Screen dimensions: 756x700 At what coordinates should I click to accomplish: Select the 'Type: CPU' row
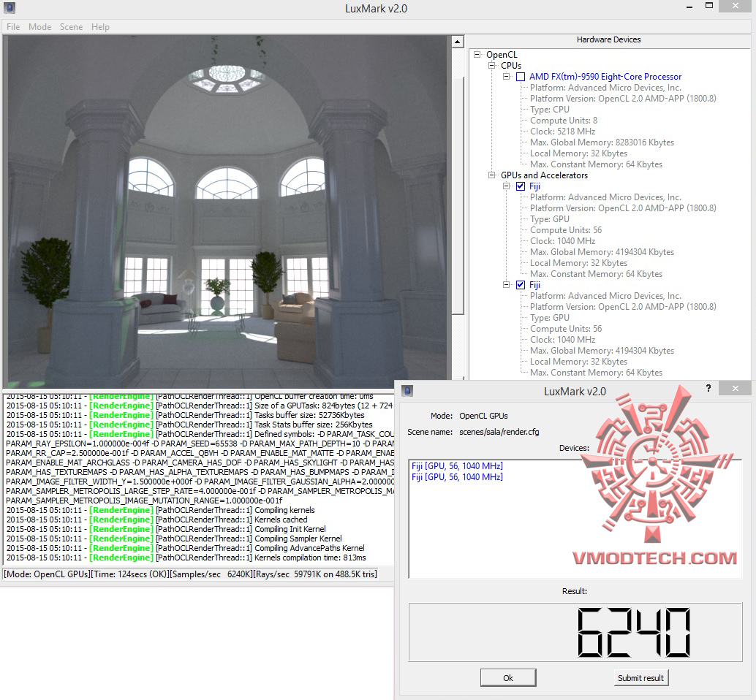550,110
